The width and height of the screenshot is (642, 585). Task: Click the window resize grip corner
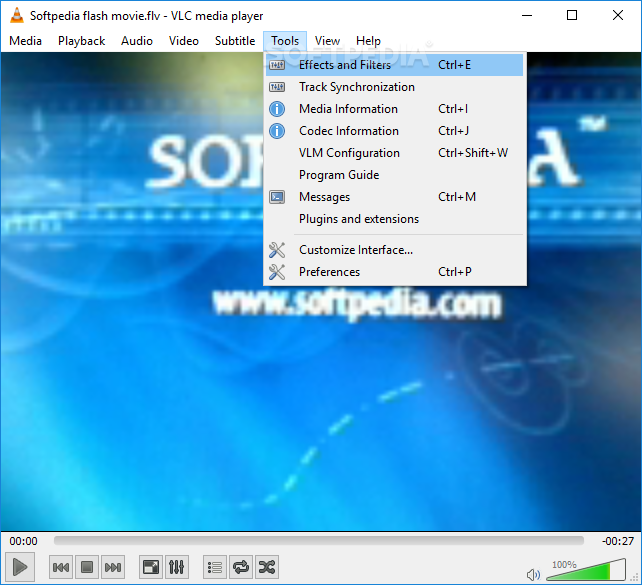(635, 578)
